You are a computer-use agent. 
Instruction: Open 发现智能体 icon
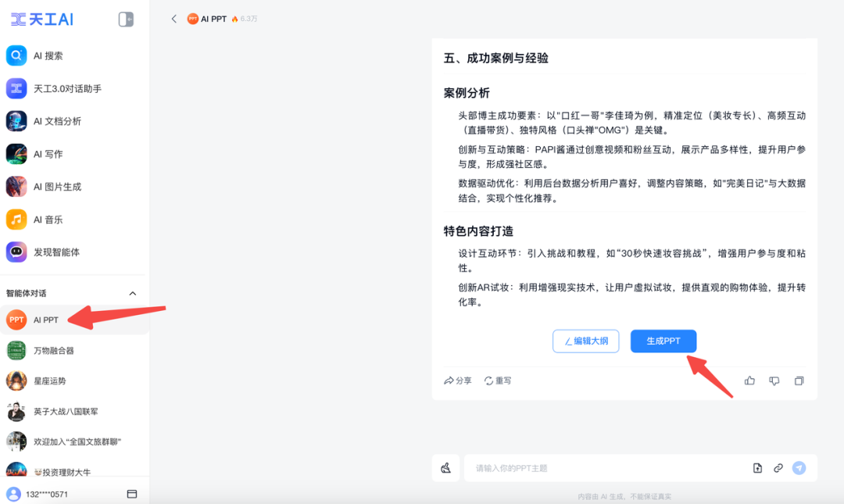[x=16, y=252]
